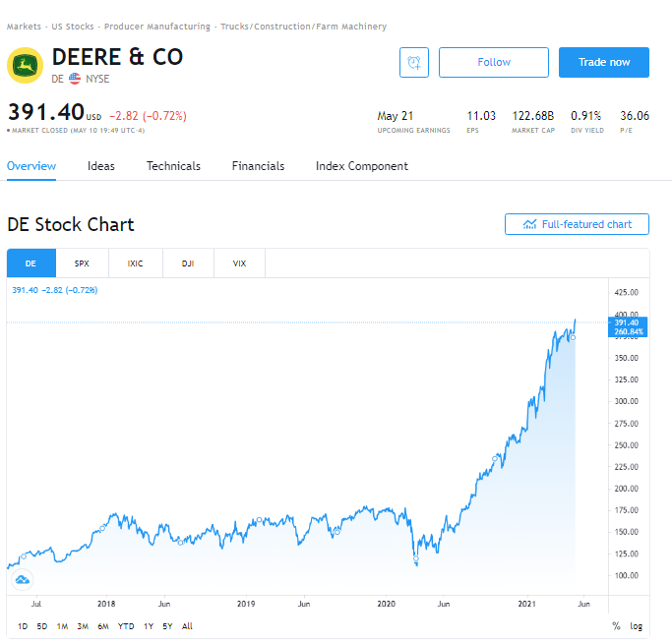Screen dimensions: 672x643
Task: Select the DE chart tab
Action: point(31,263)
